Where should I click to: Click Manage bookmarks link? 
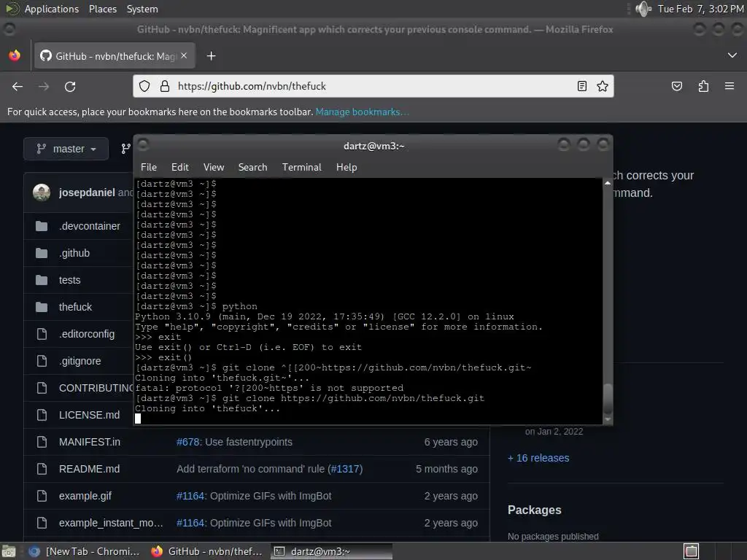click(361, 112)
